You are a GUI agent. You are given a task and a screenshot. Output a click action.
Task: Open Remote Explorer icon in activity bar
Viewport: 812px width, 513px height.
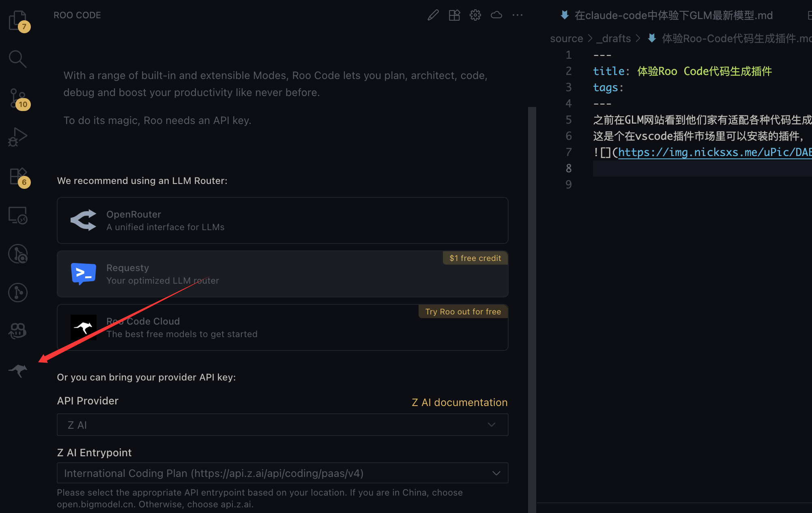(17, 215)
